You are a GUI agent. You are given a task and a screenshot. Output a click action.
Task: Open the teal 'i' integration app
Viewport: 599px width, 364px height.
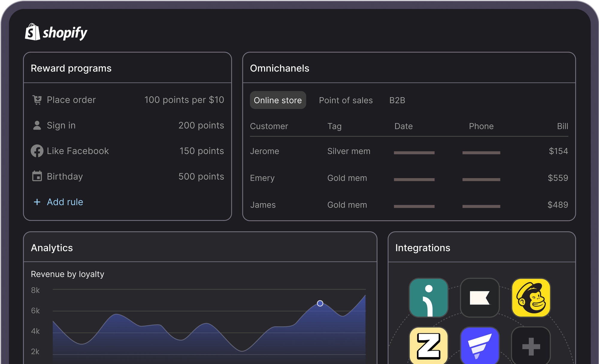click(428, 298)
